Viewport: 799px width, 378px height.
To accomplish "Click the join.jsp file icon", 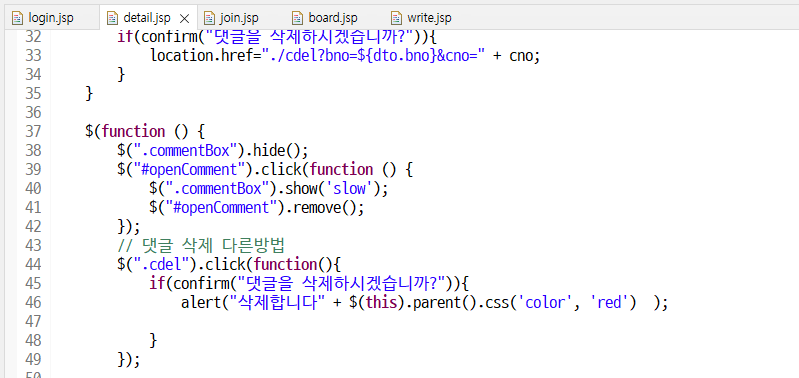I will 209,18.
